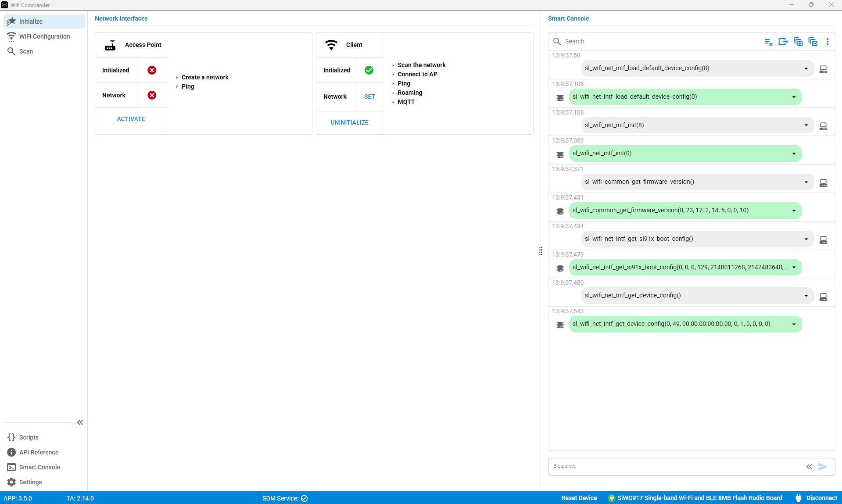Screen dimensions: 842x504
Task: Click host icon beside get_firmware_version() command
Action: (x=823, y=183)
